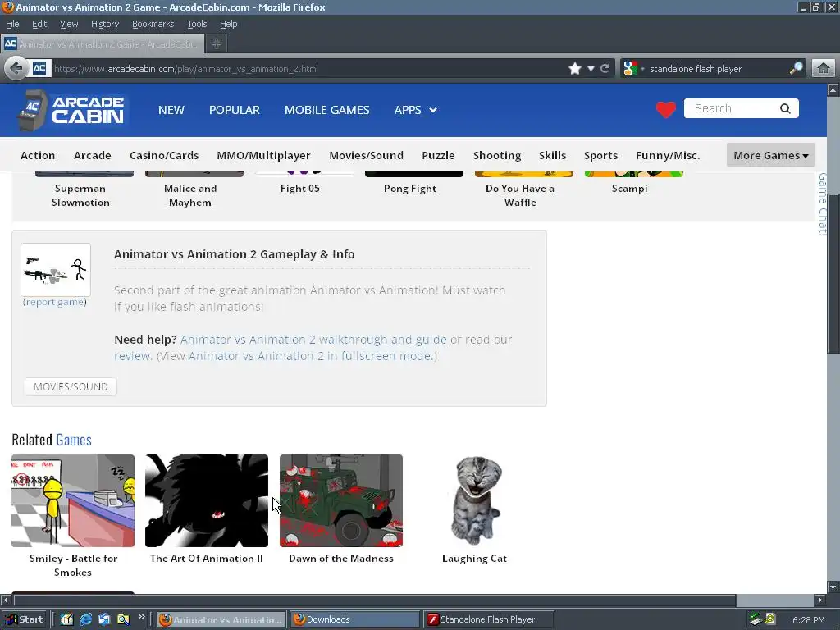Screen dimensions: 840x630
Task: Bookmark this page with the star icon
Action: point(575,69)
